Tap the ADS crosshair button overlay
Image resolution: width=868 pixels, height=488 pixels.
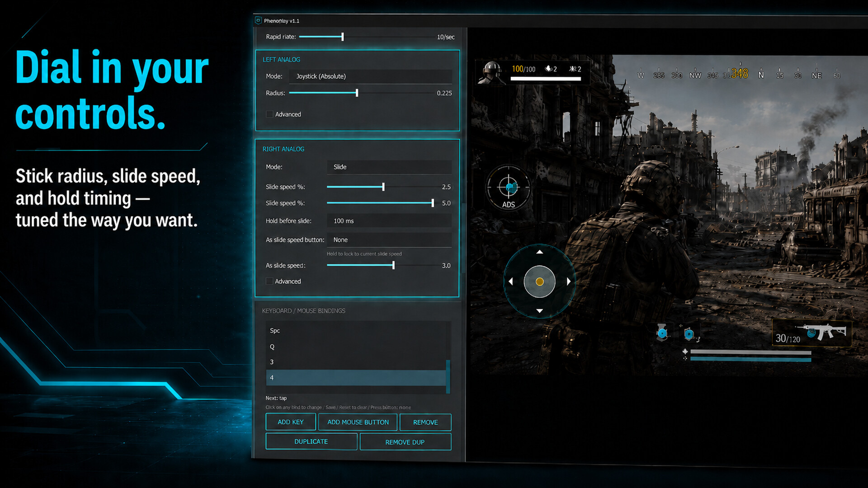coord(509,188)
